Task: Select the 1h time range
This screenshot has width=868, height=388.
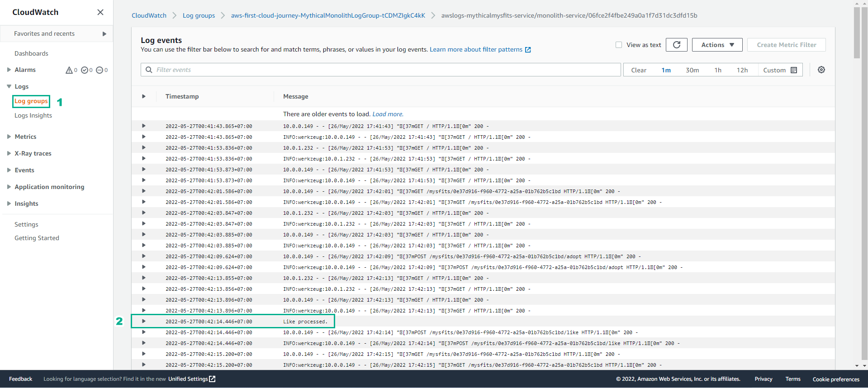Action: [718, 70]
